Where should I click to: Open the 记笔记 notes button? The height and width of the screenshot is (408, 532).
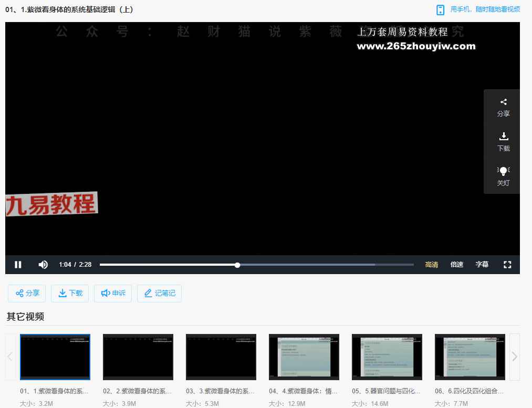point(159,293)
